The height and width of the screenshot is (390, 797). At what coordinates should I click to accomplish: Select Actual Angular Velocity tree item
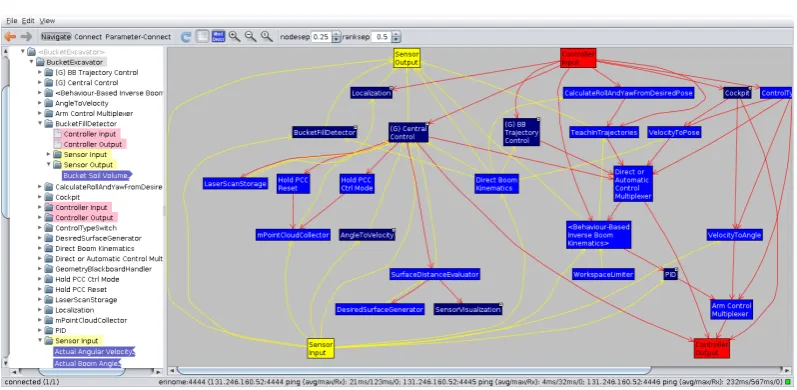pyautogui.click(x=94, y=352)
